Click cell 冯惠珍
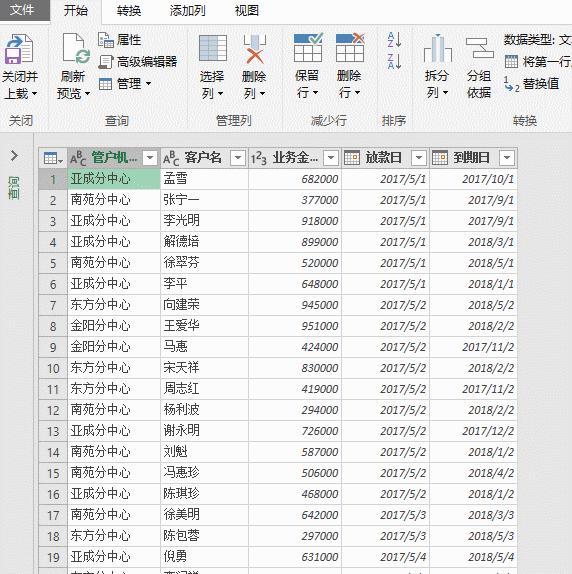Screen dimensions: 572x574 (204, 473)
